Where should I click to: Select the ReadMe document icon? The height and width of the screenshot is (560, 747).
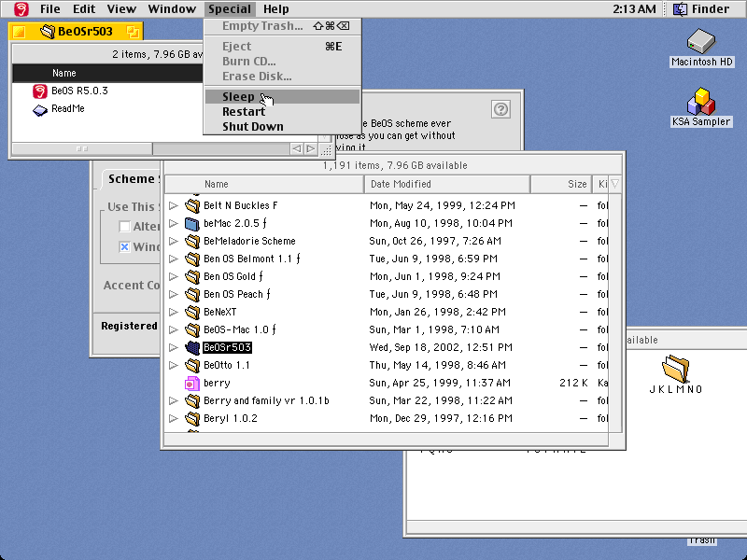click(40, 109)
